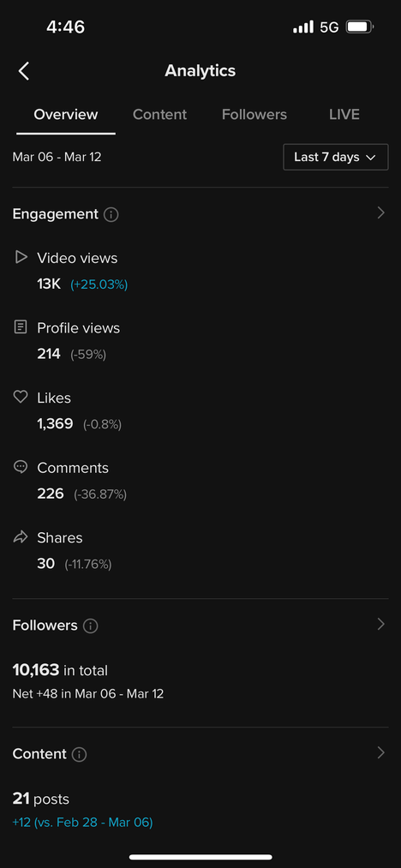The image size is (401, 868).
Task: Tap the +12 vs. Feb 28 comparison link
Action: point(82,823)
